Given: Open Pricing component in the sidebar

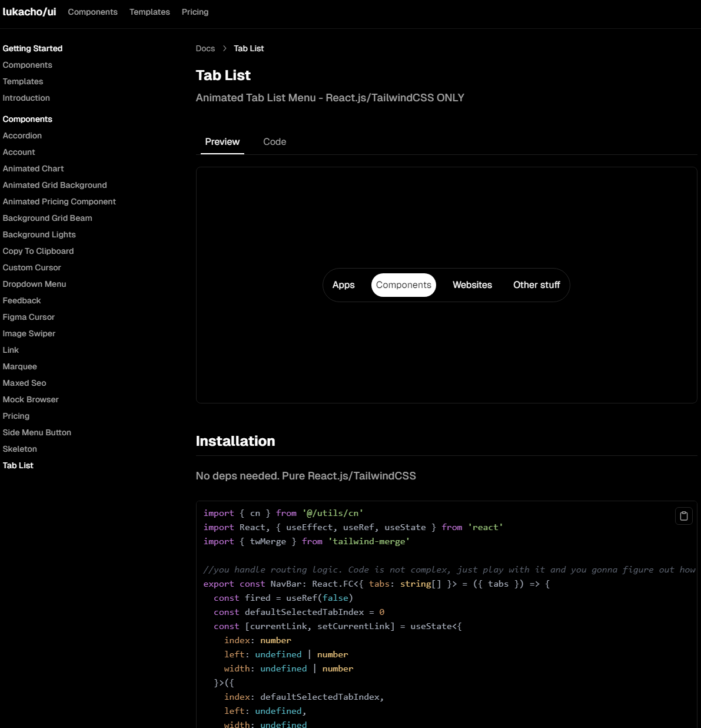Looking at the screenshot, I should tap(16, 416).
